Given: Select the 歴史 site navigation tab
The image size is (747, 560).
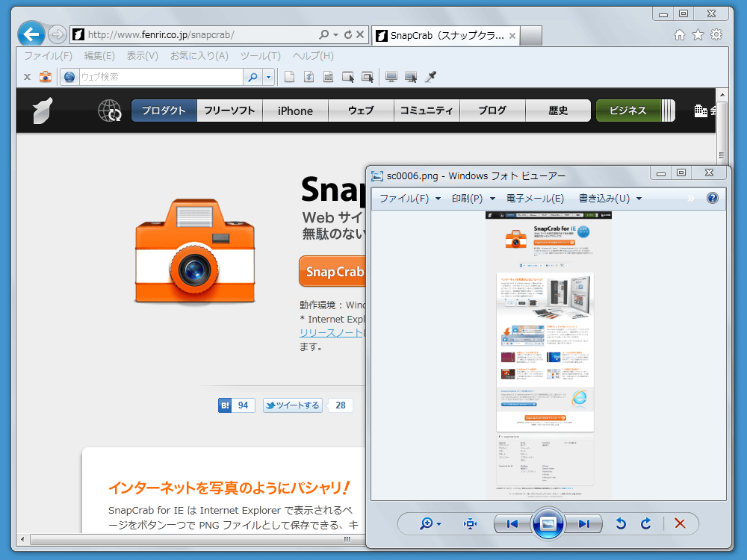Looking at the screenshot, I should pos(558,111).
